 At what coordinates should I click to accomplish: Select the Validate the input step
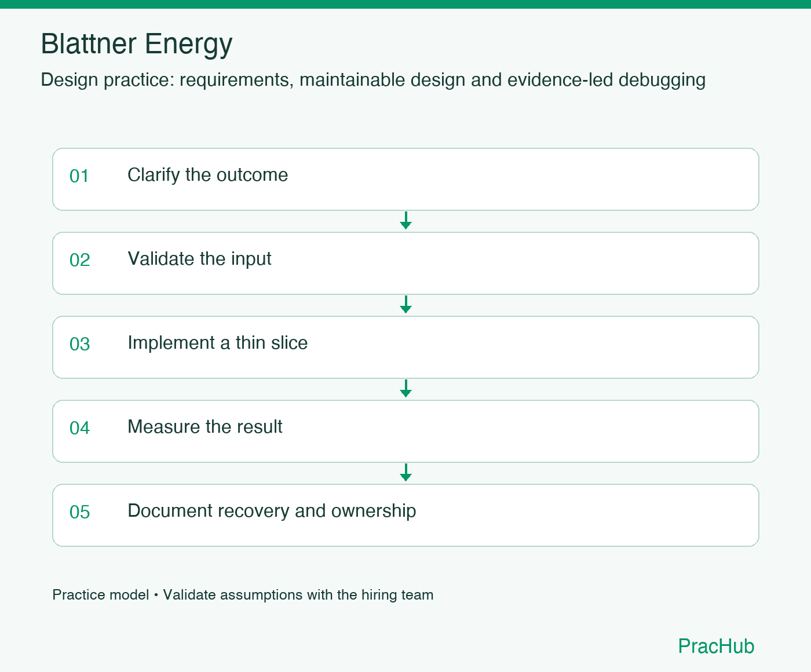coord(405,263)
